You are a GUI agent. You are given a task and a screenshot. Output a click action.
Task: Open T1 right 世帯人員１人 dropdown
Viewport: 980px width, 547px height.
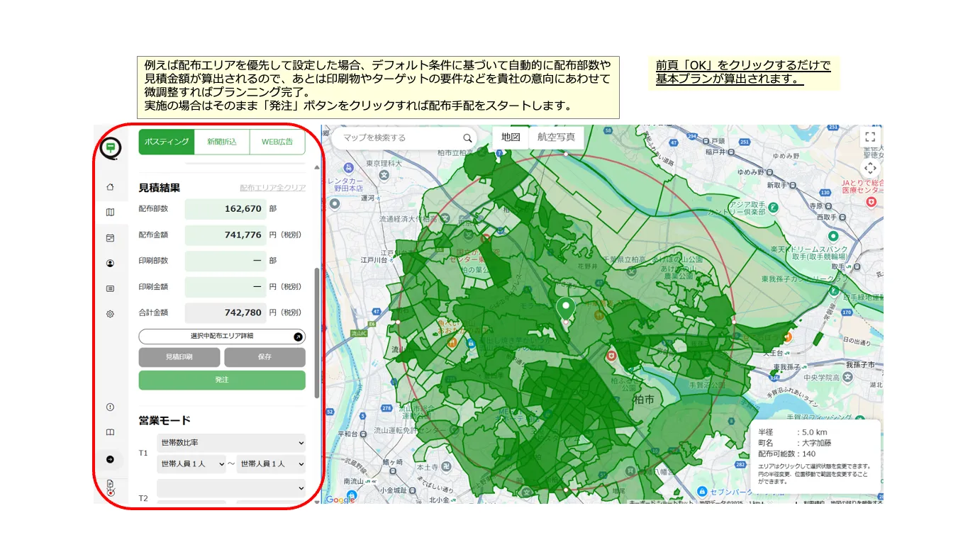click(x=271, y=464)
